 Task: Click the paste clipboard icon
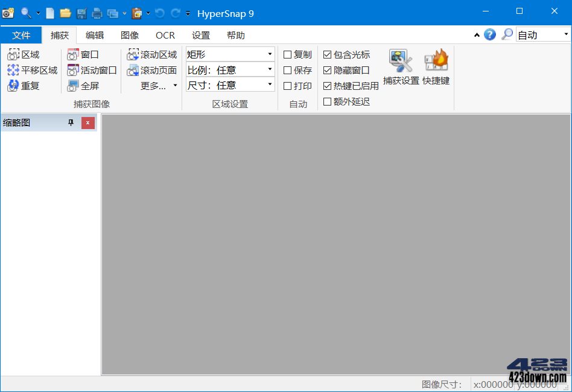[137, 13]
